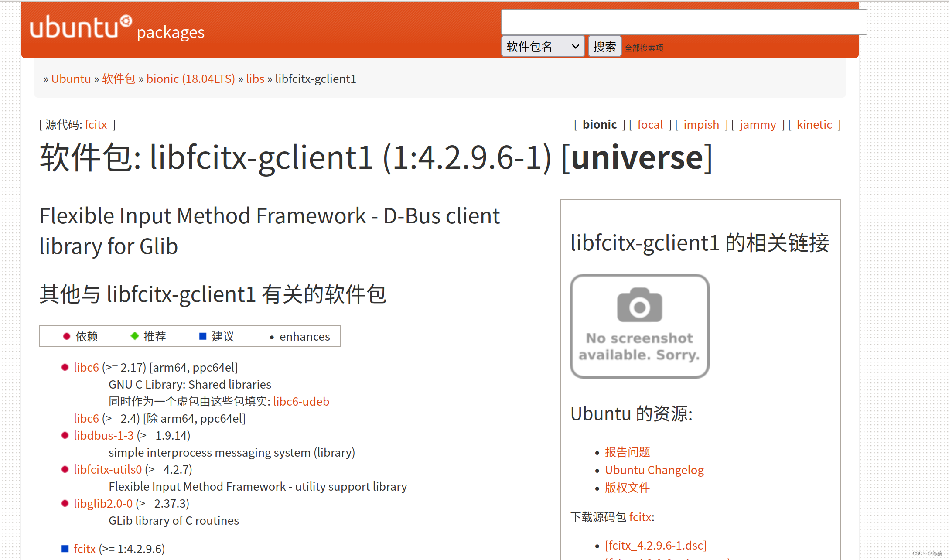Screen dimensions: 949x560
Task: Open the fcitx source code link
Action: click(96, 125)
